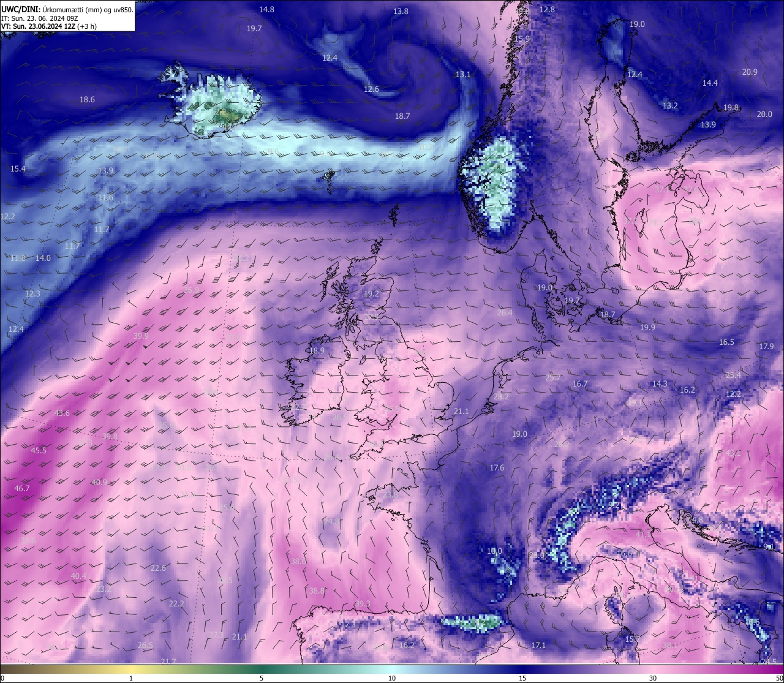784x683 pixels.
Task: Click the color scale tick labeled 1
Action: click(x=131, y=678)
